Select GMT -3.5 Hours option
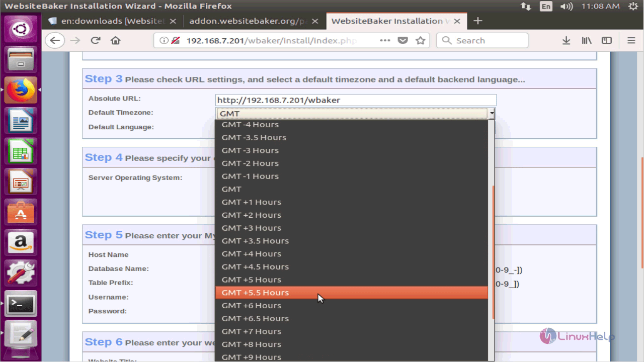This screenshot has width=644, height=362. (x=351, y=137)
